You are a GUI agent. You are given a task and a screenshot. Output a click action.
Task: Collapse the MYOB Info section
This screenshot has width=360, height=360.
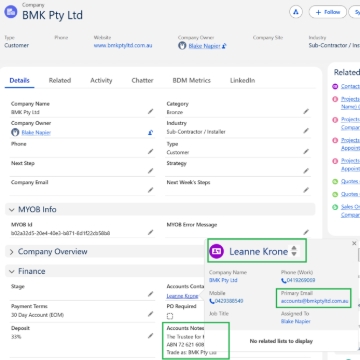click(12, 210)
